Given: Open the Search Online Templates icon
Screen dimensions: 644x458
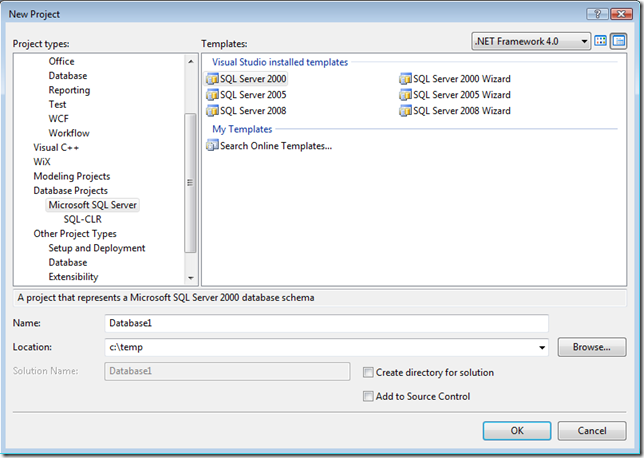Looking at the screenshot, I should (212, 145).
